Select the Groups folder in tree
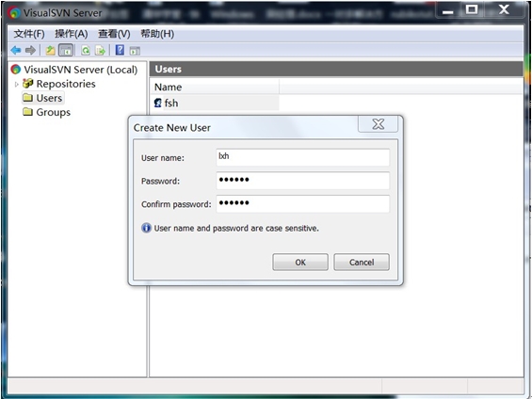 47,112
